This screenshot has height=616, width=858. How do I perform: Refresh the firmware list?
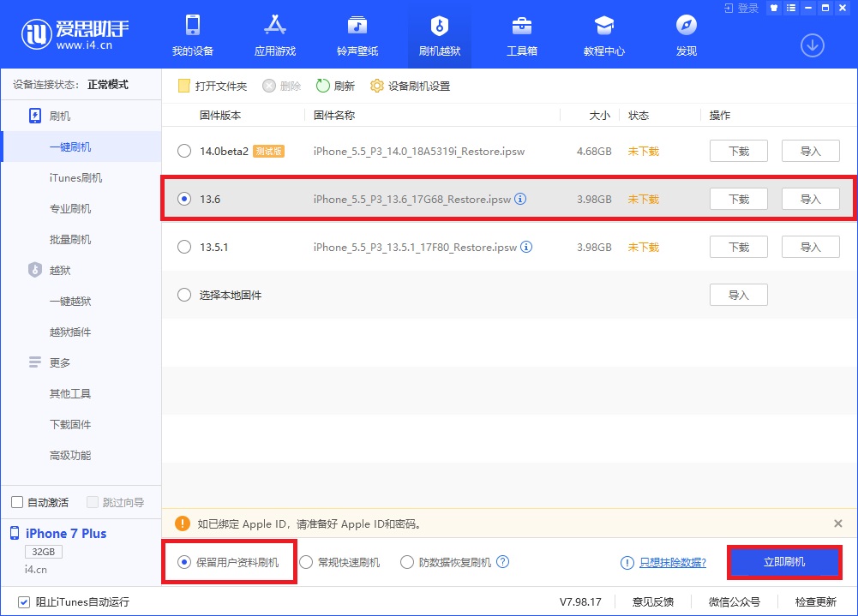click(336, 85)
